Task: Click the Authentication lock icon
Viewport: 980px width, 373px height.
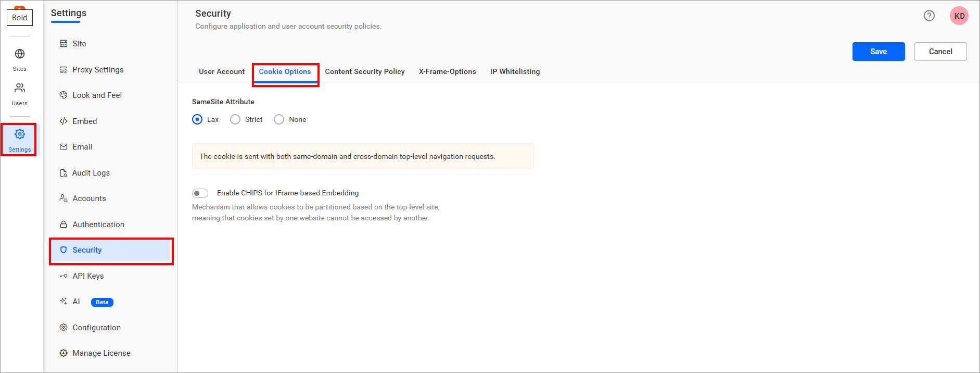Action: [x=63, y=225]
